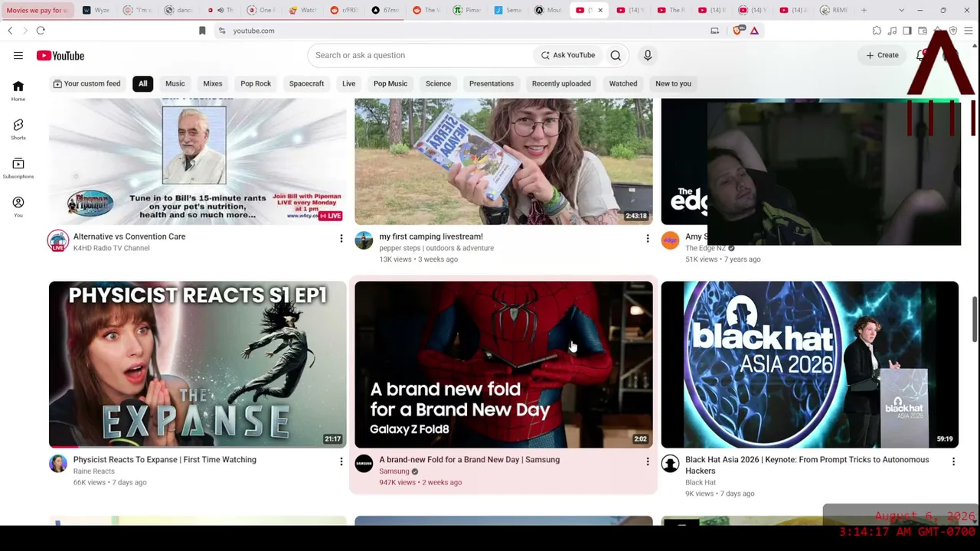980x551 pixels.
Task: Filter feed by New to you
Action: (673, 83)
